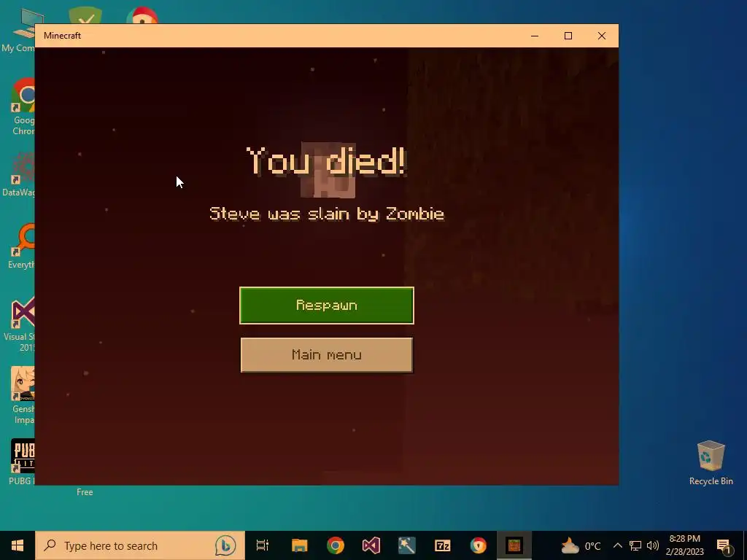Viewport: 747px width, 560px height.
Task: Open the volume control in the tray
Action: 653,545
